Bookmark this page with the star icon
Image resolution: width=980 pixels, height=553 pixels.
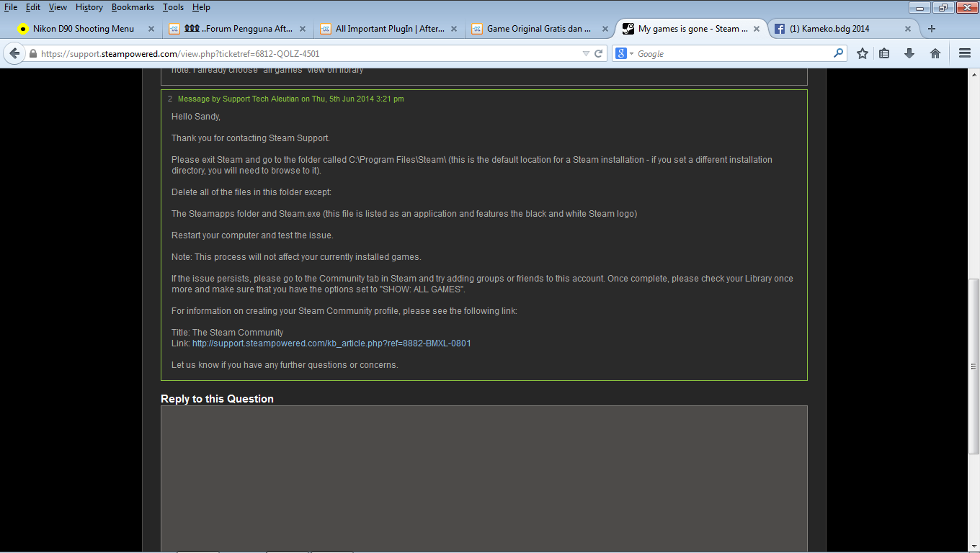(862, 53)
